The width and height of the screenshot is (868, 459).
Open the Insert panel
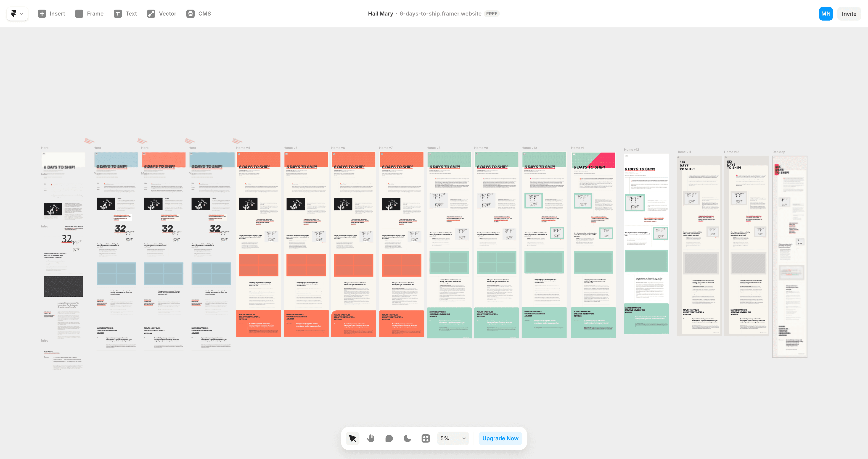[51, 13]
